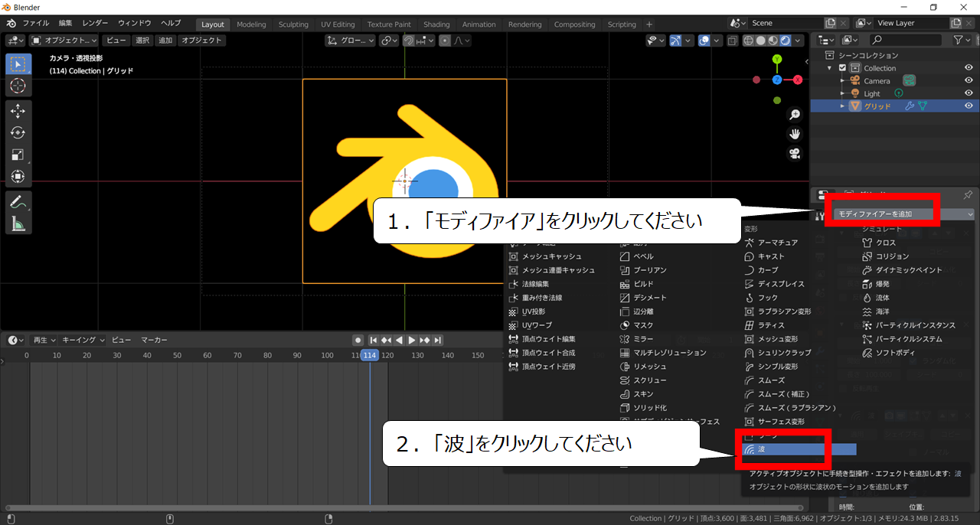The image size is (980, 525).
Task: Select the Select Box tool
Action: coord(18,64)
